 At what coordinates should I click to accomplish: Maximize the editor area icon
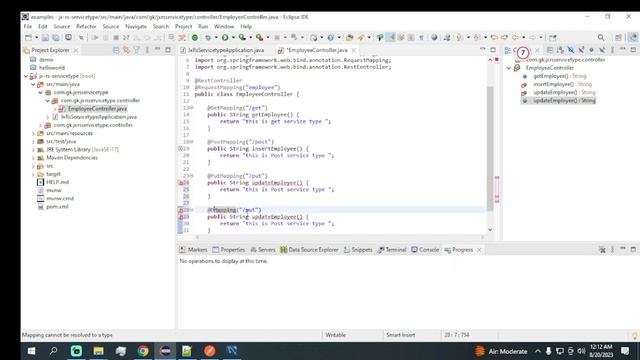493,50
